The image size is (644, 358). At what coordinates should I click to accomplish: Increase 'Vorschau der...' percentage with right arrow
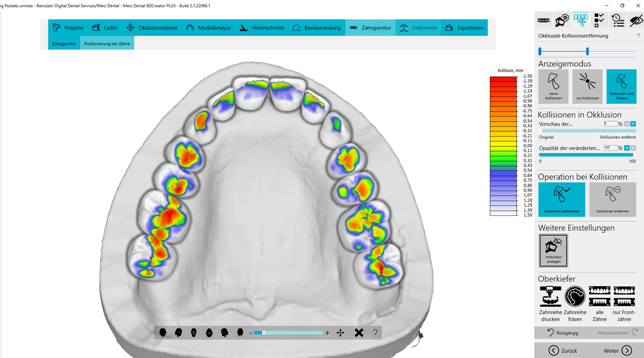(633, 124)
